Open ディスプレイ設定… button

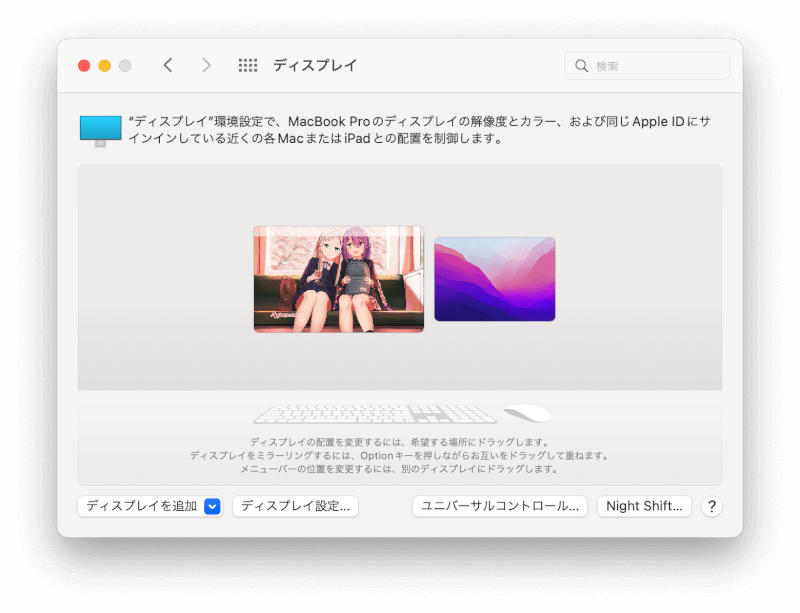click(x=295, y=506)
